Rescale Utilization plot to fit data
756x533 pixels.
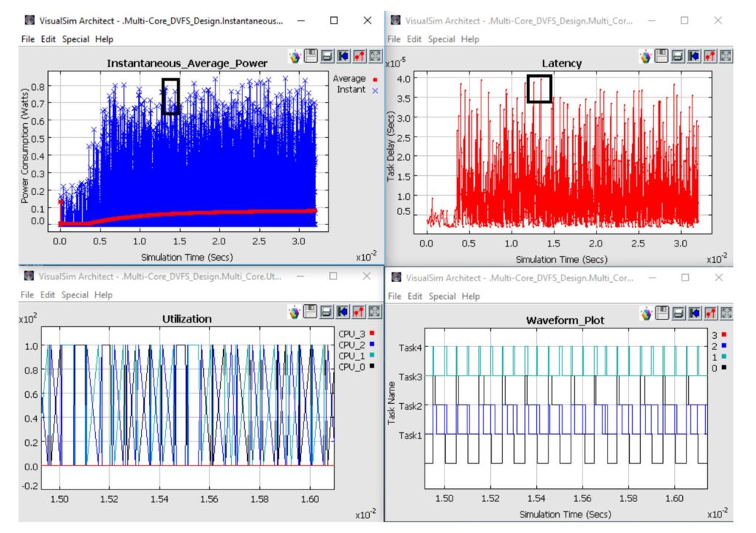[x=374, y=312]
